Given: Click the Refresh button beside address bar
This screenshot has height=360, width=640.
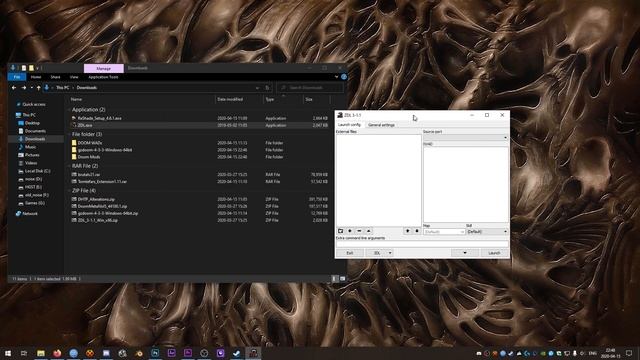Looking at the screenshot, I should (267, 88).
